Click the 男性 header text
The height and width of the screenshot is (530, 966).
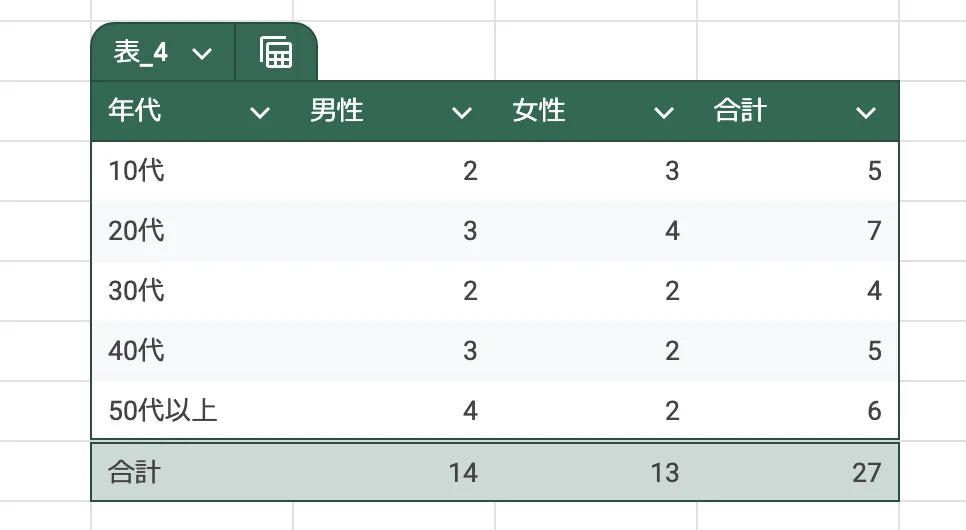click(336, 111)
